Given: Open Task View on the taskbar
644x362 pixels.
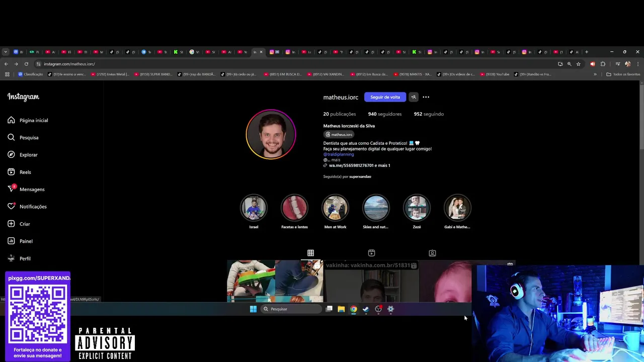Looking at the screenshot, I should (329, 309).
